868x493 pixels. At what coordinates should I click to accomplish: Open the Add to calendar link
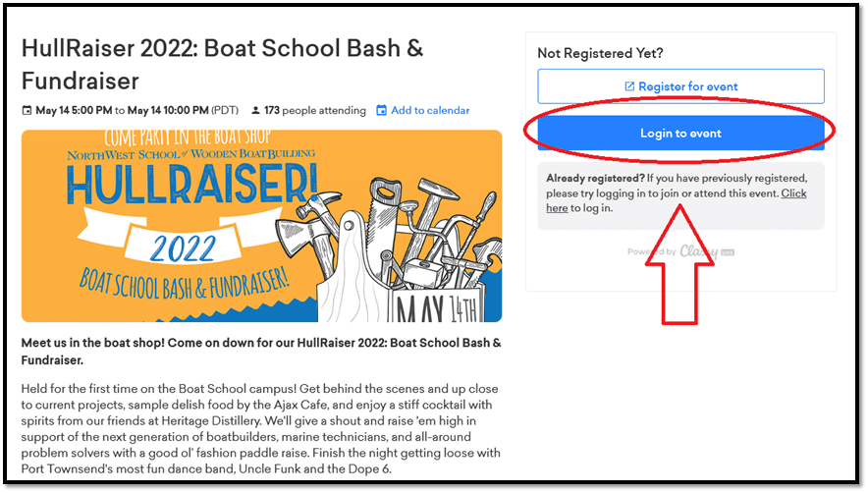430,110
